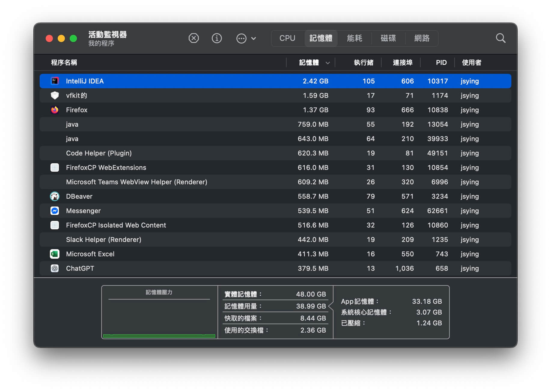Sort by the 程序名稱 column header
This screenshot has height=392, width=551.
[x=64, y=62]
